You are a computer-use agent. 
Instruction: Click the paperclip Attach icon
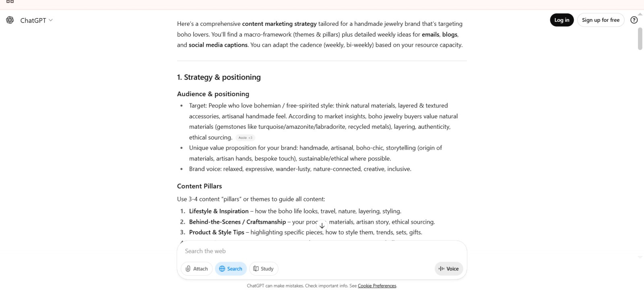pyautogui.click(x=188, y=269)
